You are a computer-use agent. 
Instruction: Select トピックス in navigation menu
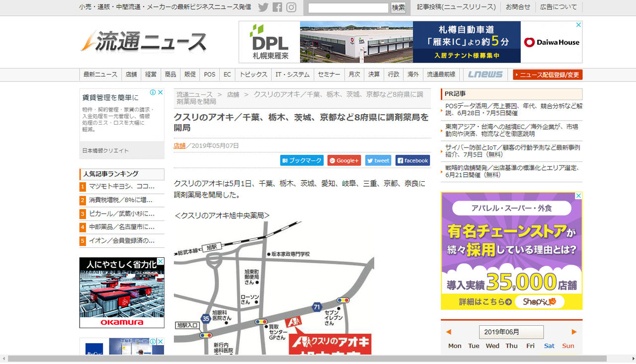click(253, 74)
